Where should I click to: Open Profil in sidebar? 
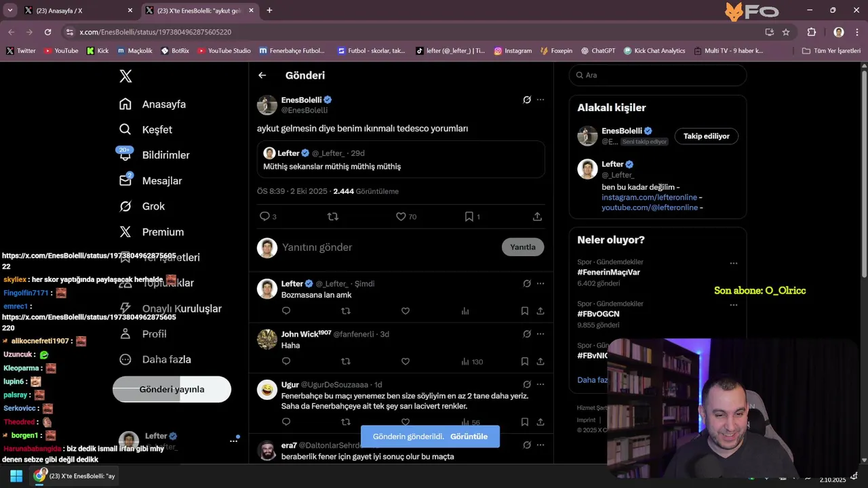143,334
